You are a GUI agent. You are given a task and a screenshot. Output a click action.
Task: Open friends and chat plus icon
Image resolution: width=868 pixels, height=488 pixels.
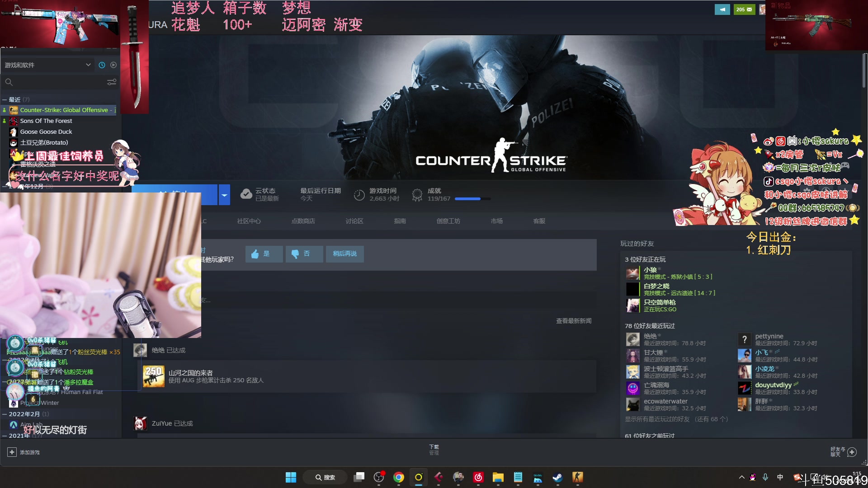[x=852, y=452]
